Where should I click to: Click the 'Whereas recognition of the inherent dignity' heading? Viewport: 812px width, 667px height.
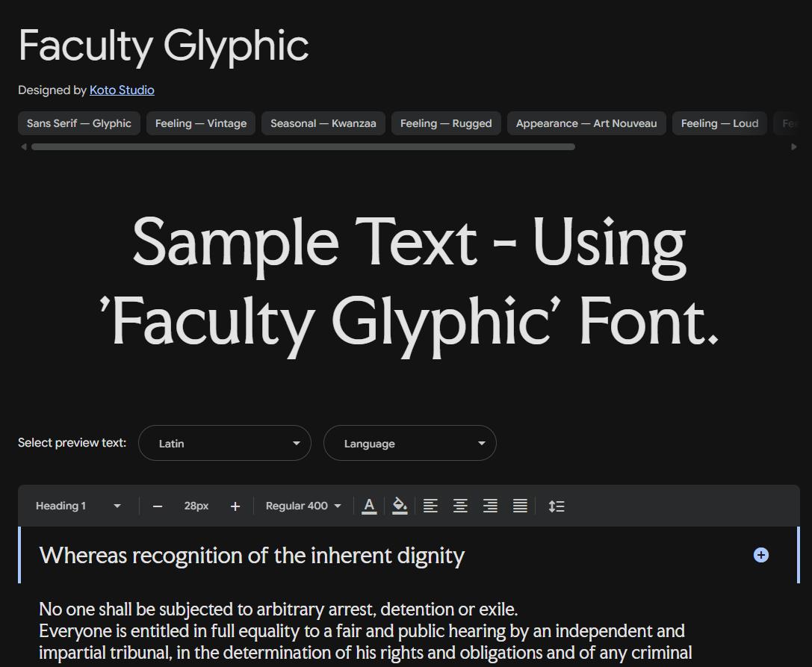click(252, 556)
